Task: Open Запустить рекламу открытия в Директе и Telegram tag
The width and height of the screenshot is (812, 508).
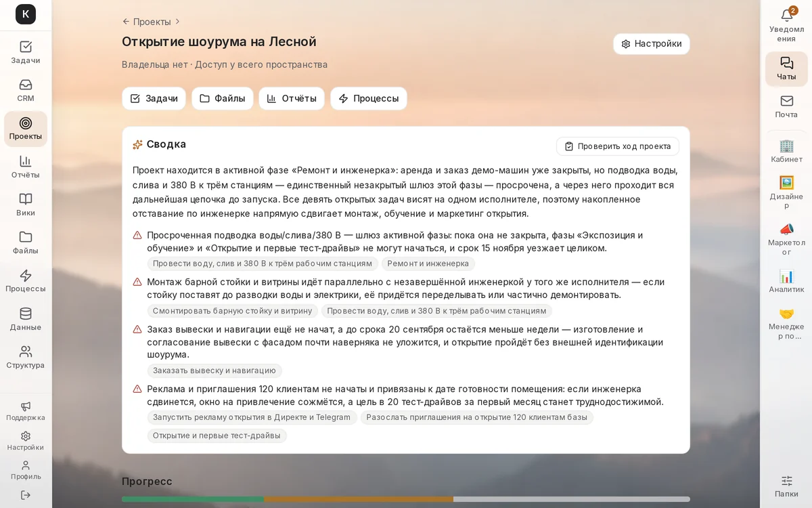Action: tap(252, 417)
